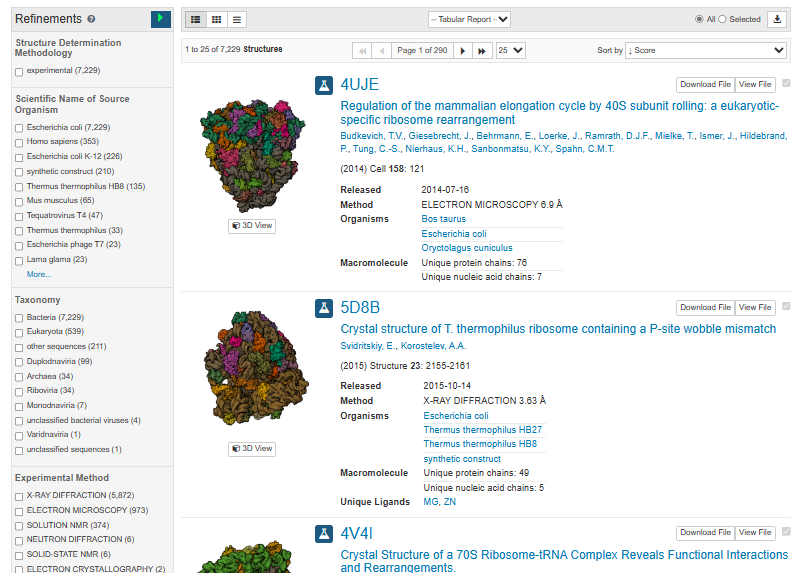Click the flask experimental icon beside 4V4I
The height and width of the screenshot is (573, 798).
pyautogui.click(x=324, y=534)
